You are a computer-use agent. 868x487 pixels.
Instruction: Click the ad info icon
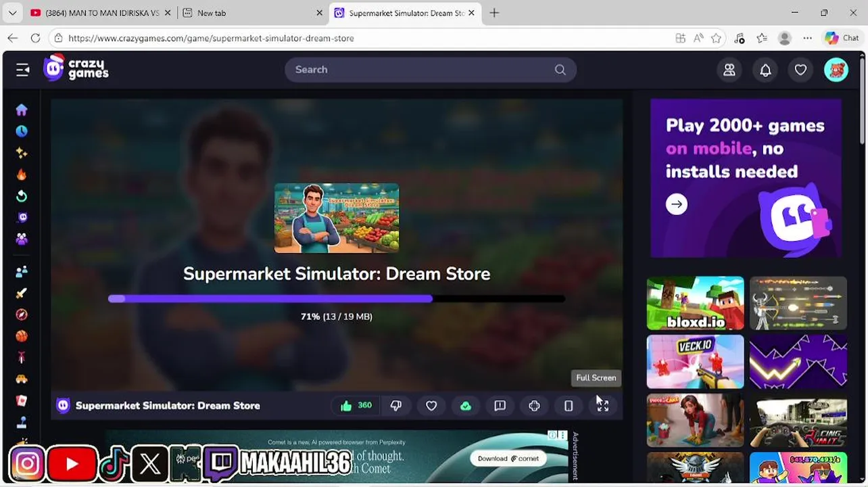[x=552, y=436]
